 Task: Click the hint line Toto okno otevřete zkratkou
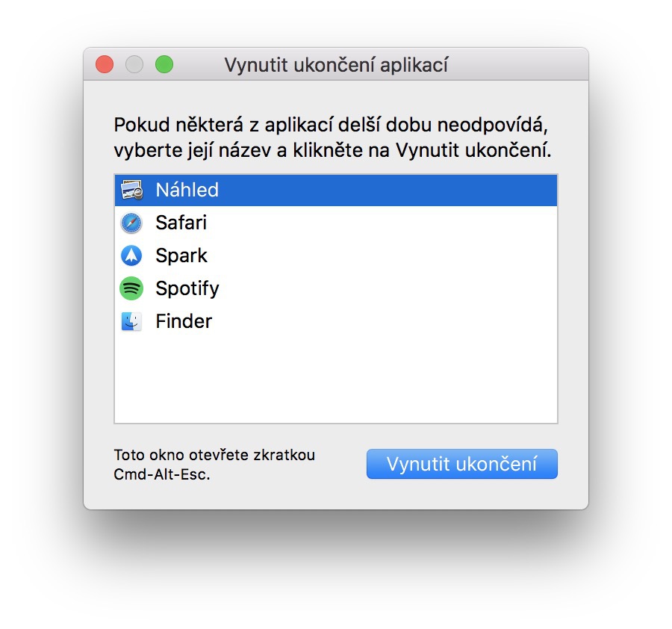click(x=214, y=455)
